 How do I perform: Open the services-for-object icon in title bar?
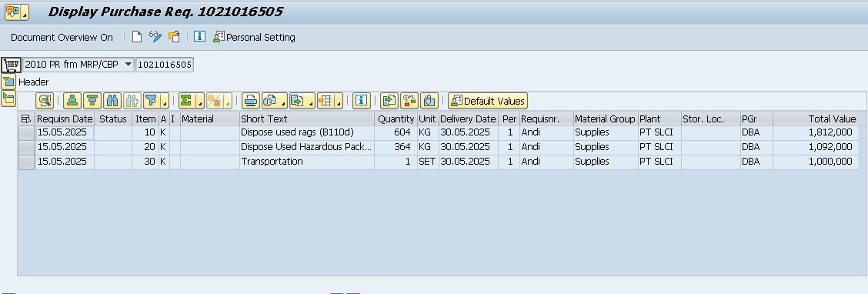click(x=13, y=12)
